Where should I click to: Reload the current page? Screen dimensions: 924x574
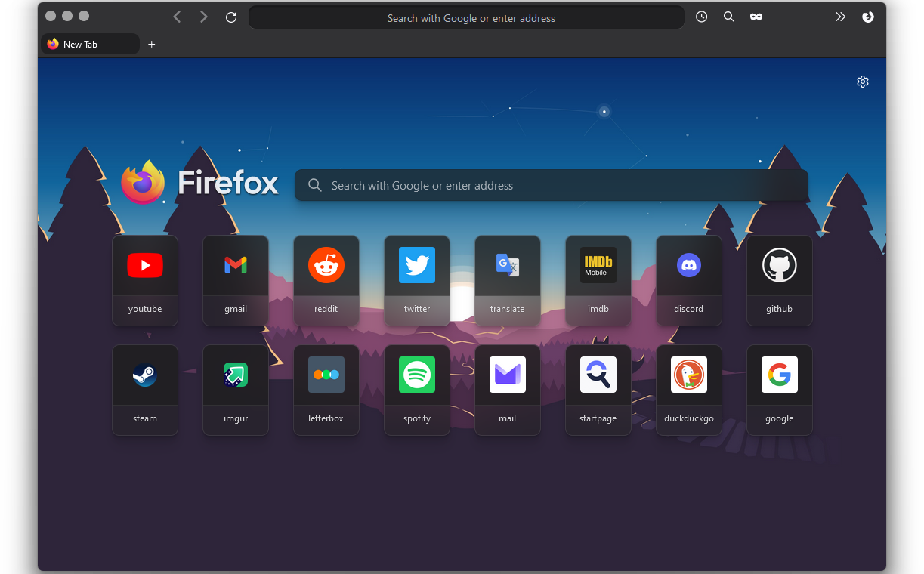pos(231,17)
